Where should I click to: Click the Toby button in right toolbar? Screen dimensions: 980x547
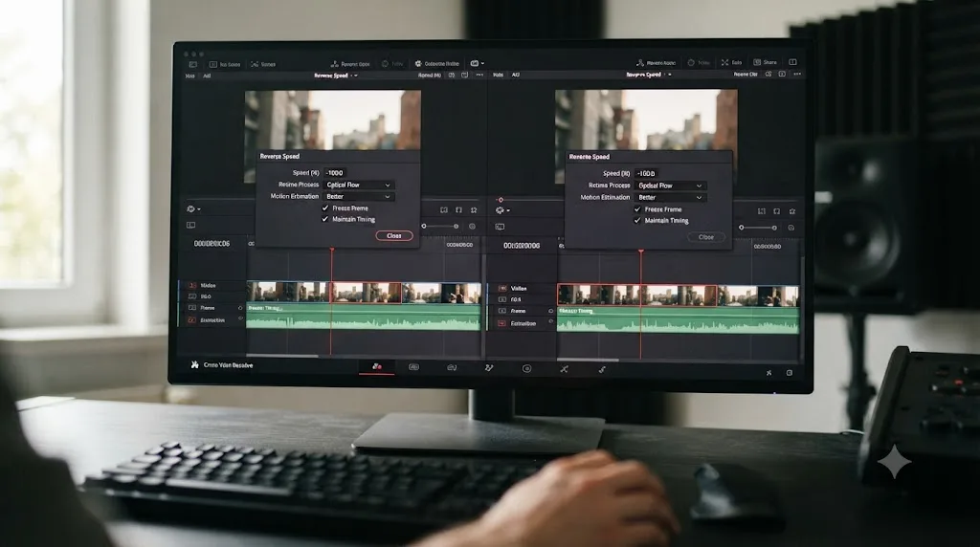[x=699, y=62]
